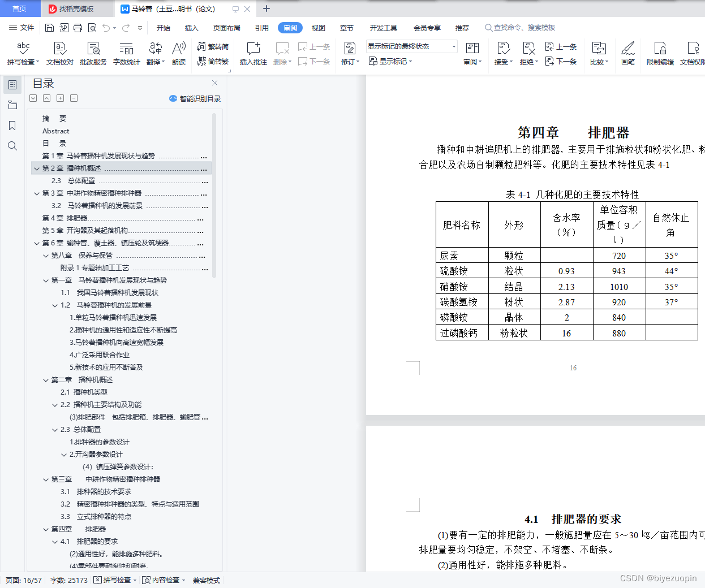705x588 pixels.
Task: Open the 显示标记 dropdown
Action: point(390,61)
